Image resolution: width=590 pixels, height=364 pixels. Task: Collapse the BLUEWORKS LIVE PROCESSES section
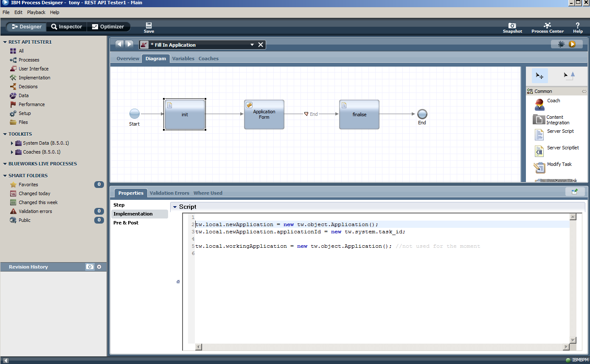coord(5,164)
